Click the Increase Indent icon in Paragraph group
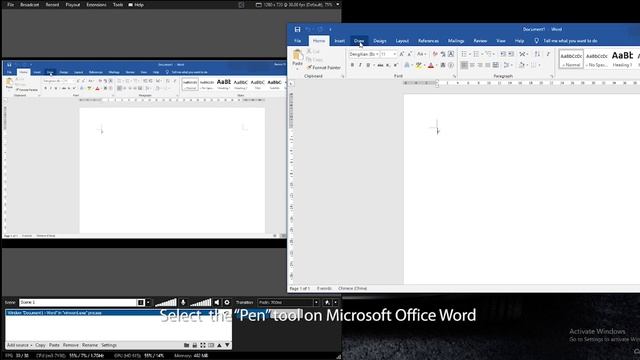 pos(511,54)
